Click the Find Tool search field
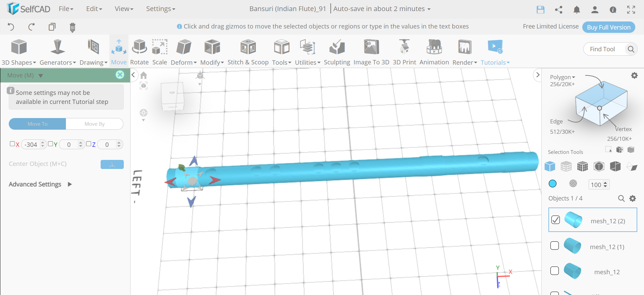The width and height of the screenshot is (644, 295). click(610, 49)
